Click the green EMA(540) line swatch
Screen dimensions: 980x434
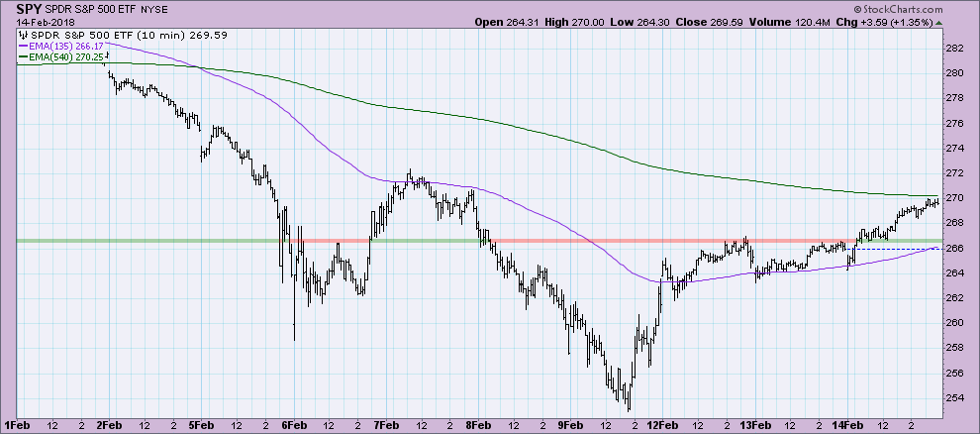click(x=25, y=56)
